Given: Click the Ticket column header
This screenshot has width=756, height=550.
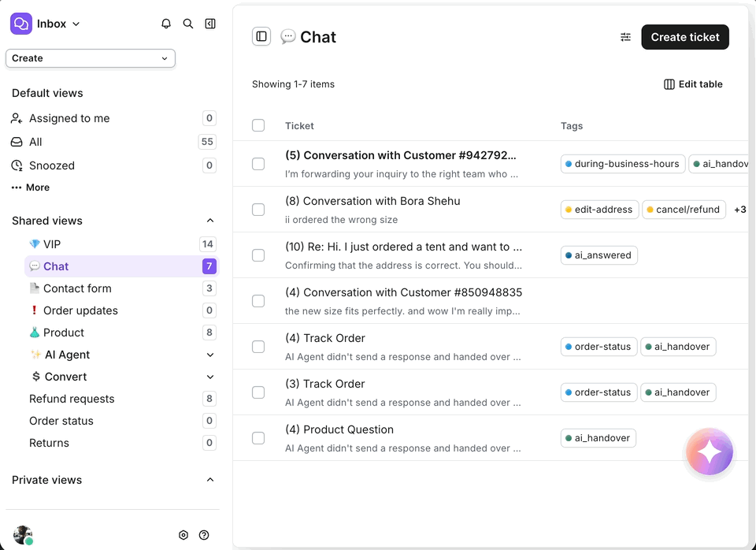Looking at the screenshot, I should [x=299, y=126].
